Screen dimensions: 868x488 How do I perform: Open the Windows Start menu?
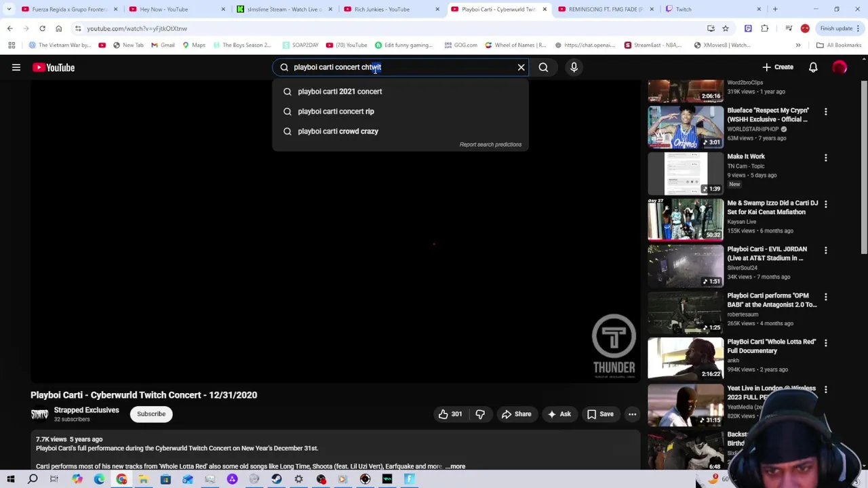[x=11, y=479]
